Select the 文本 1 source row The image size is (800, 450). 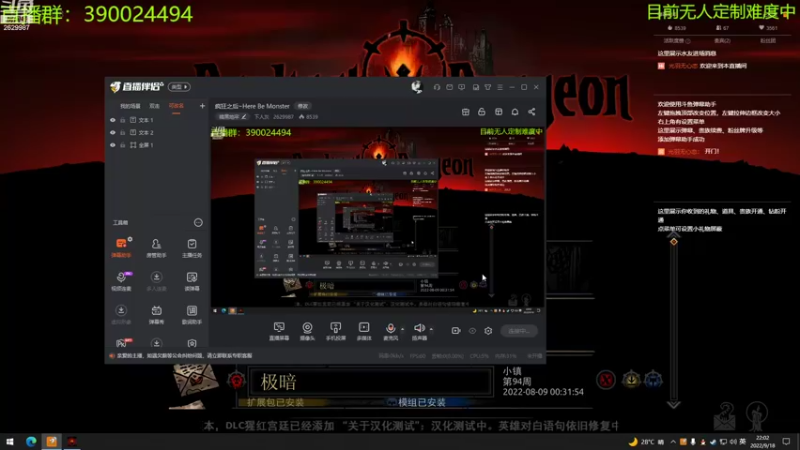(157, 120)
